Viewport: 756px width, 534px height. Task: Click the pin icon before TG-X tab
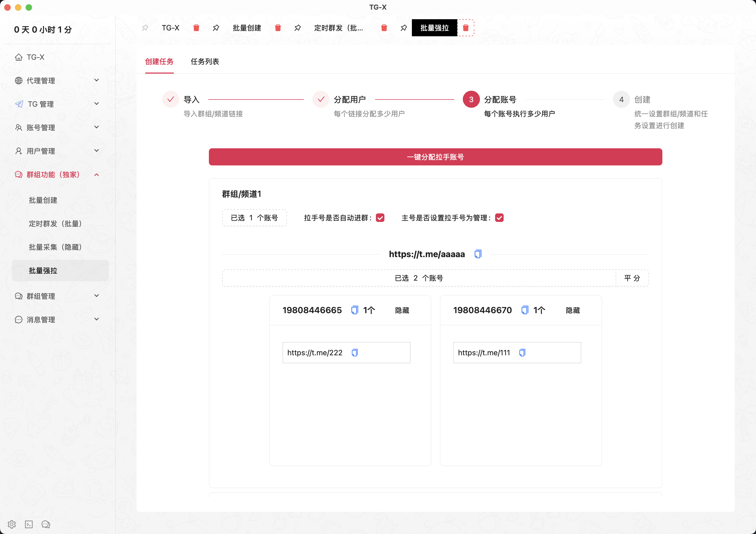click(145, 28)
